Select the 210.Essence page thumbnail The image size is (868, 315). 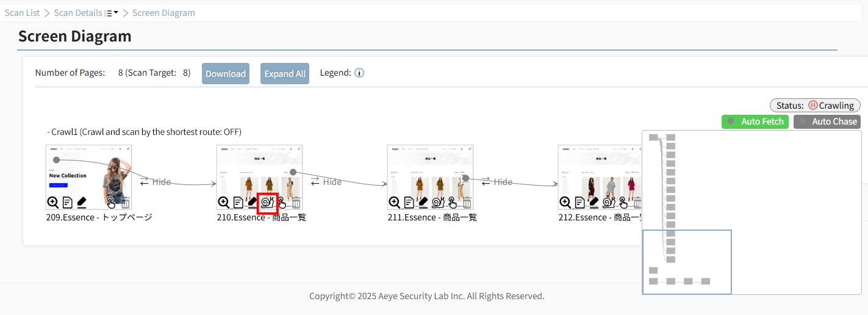259,177
